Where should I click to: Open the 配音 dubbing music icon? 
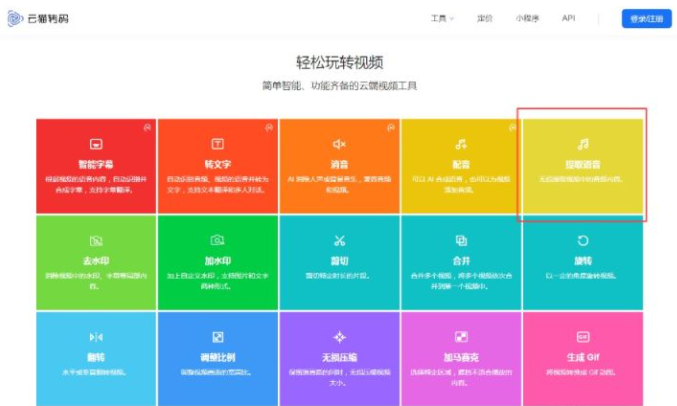point(461,144)
